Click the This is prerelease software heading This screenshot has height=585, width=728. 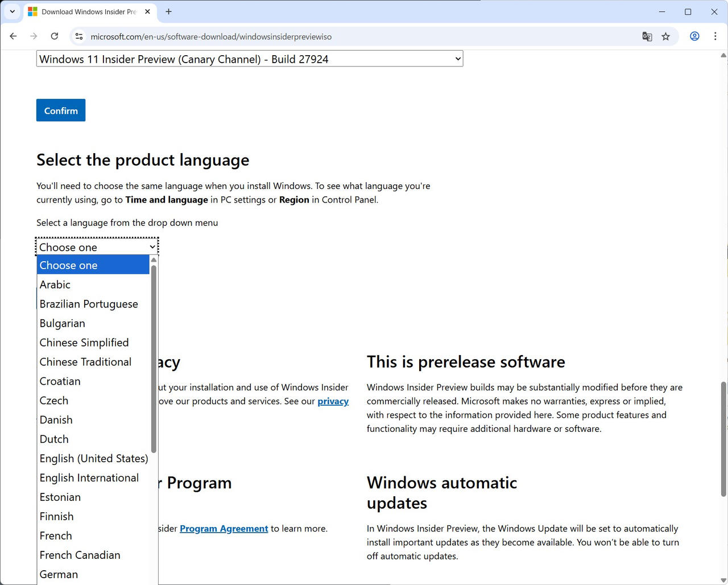pyautogui.click(x=466, y=362)
